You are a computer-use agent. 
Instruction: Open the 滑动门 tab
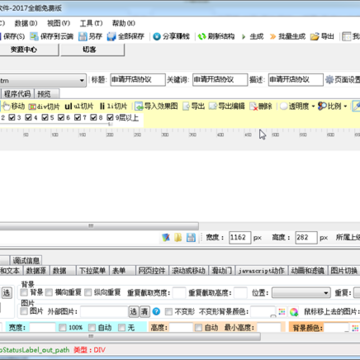tap(222, 271)
